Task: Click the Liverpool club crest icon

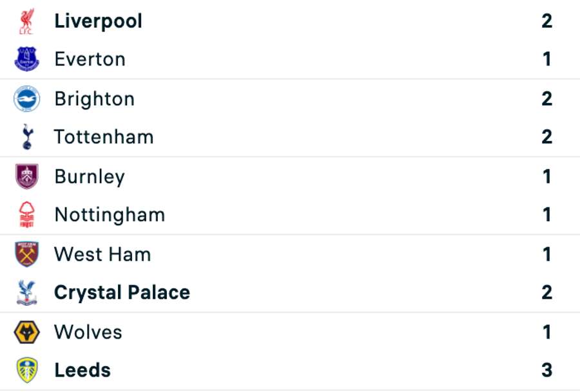Action: coord(25,21)
